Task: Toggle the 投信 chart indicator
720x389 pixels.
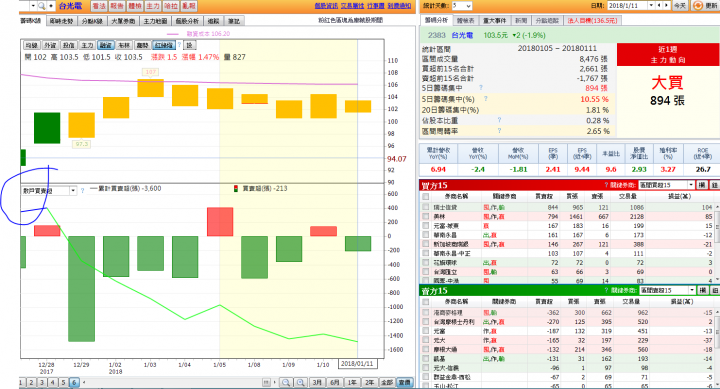Action: point(68,45)
